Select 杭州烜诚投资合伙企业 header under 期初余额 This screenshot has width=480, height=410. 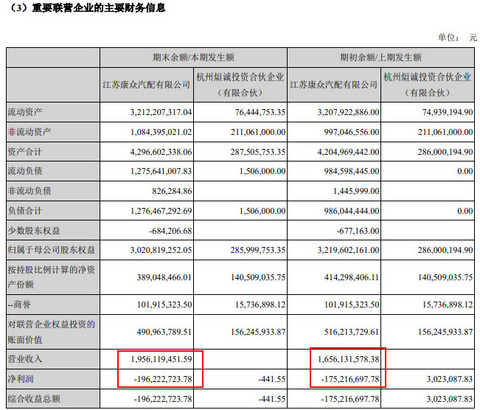pyautogui.click(x=428, y=85)
